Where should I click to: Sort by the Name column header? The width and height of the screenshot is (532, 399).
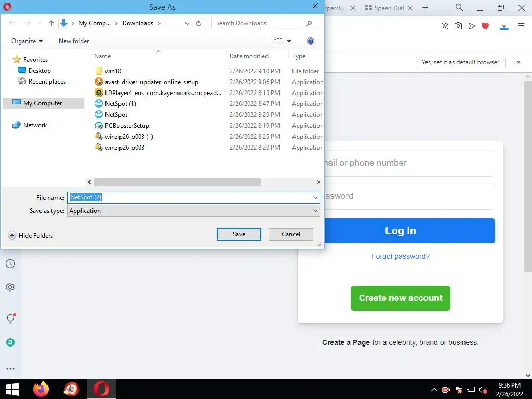[x=102, y=56]
